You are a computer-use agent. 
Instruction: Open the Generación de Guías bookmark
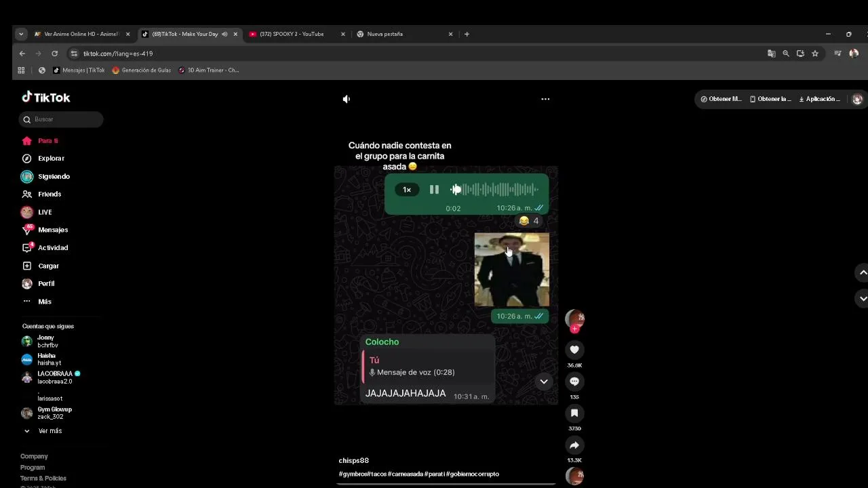point(142,70)
